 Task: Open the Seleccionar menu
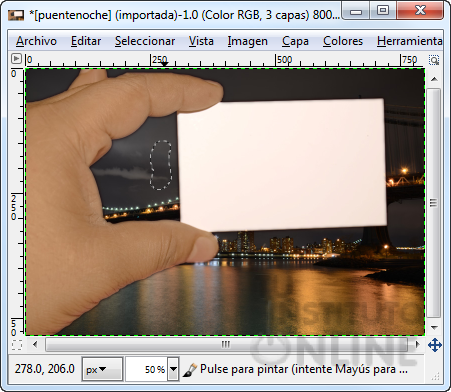tap(145, 41)
